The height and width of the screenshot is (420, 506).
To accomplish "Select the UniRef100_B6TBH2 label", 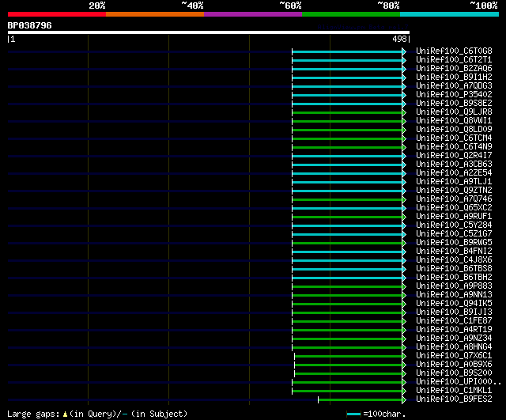I will pos(454,278).
